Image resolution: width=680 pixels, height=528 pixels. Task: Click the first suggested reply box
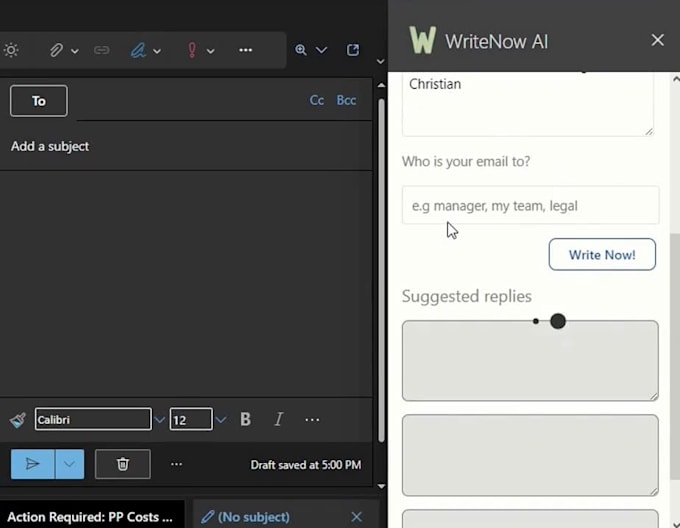pyautogui.click(x=530, y=361)
